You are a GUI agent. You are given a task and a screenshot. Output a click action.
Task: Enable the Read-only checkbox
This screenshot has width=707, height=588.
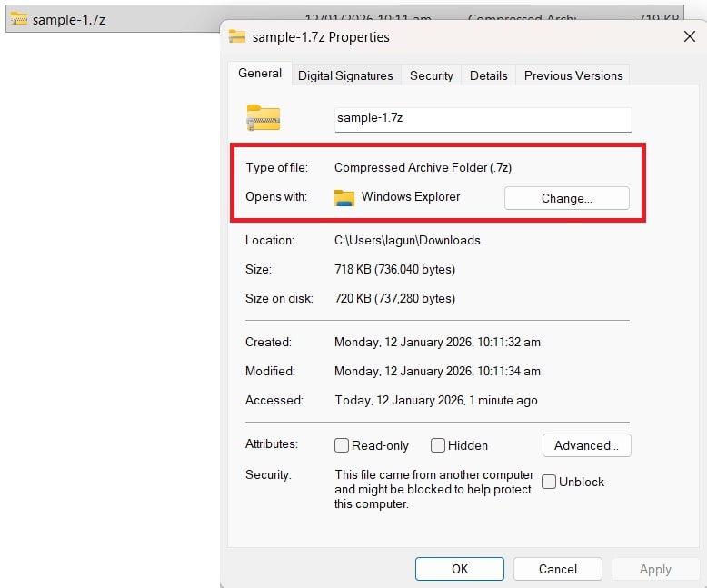pos(342,445)
